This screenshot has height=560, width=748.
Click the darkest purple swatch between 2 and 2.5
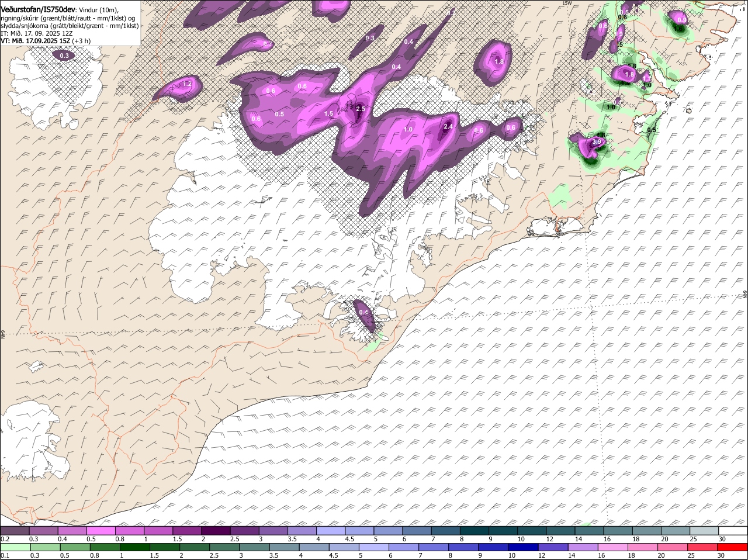pos(216,531)
